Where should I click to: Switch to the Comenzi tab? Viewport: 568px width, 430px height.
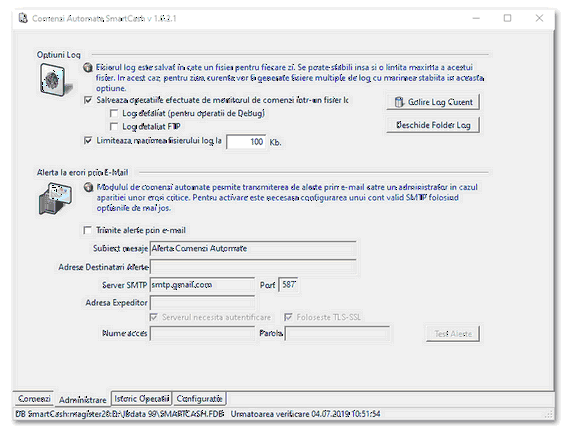(x=34, y=398)
